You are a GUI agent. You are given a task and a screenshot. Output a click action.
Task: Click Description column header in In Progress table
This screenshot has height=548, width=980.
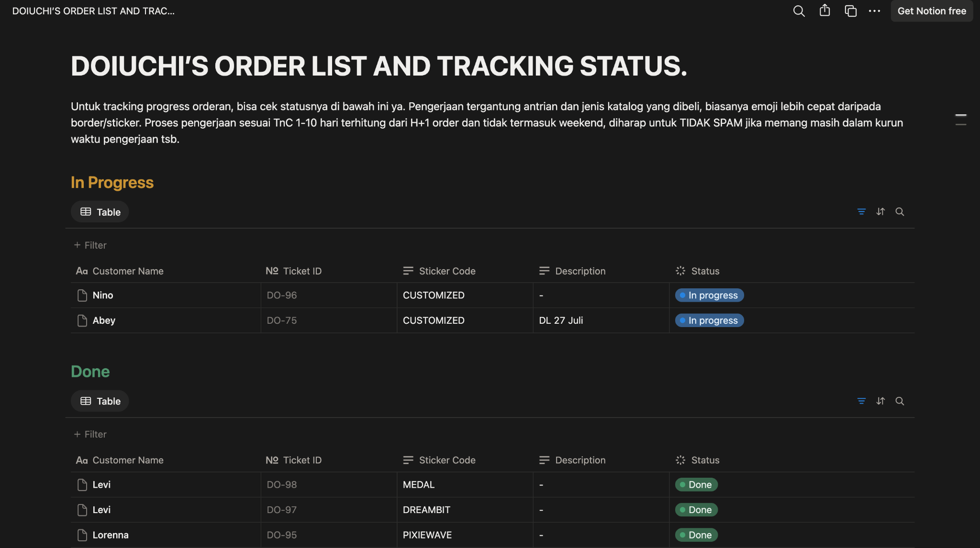(601, 271)
